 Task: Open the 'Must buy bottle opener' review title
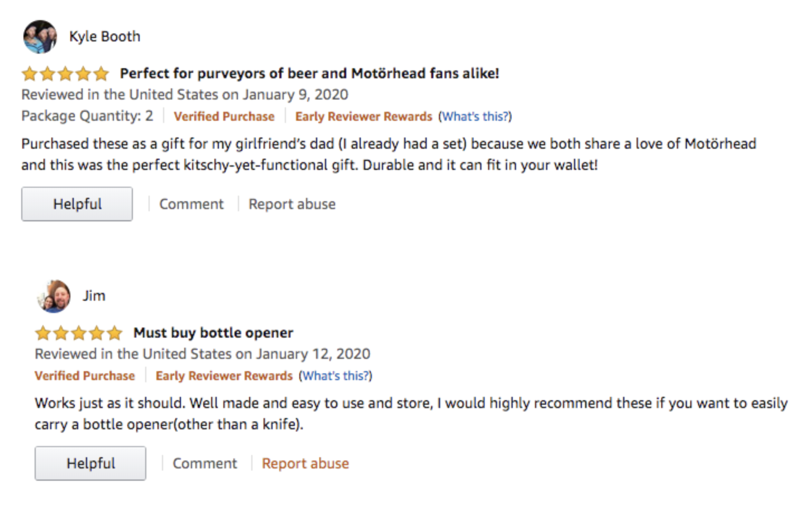(213, 333)
